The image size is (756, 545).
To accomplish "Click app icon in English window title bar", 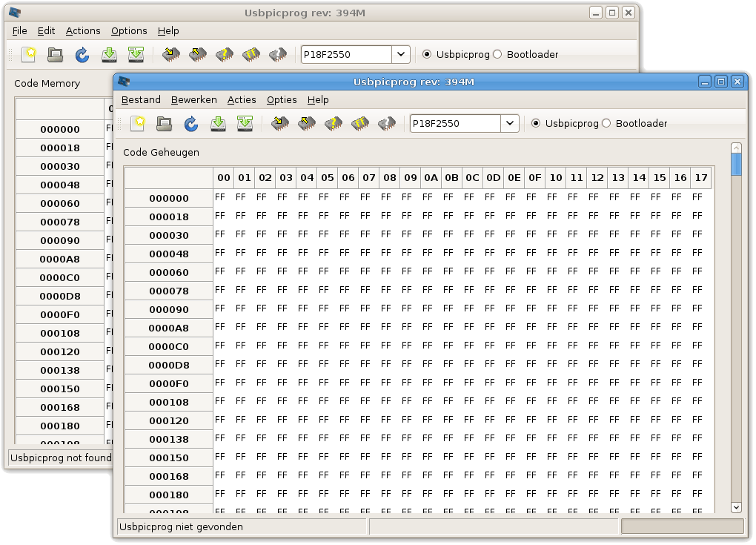I will click(x=15, y=13).
